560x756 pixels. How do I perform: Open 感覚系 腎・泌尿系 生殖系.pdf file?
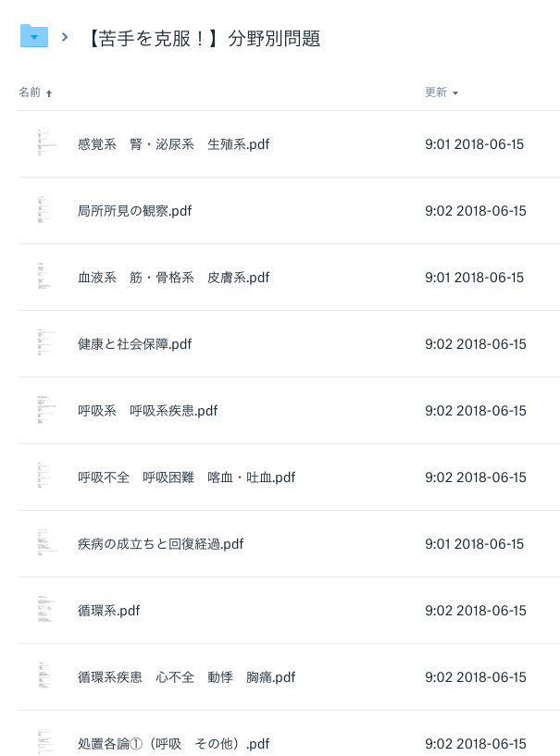(x=174, y=144)
